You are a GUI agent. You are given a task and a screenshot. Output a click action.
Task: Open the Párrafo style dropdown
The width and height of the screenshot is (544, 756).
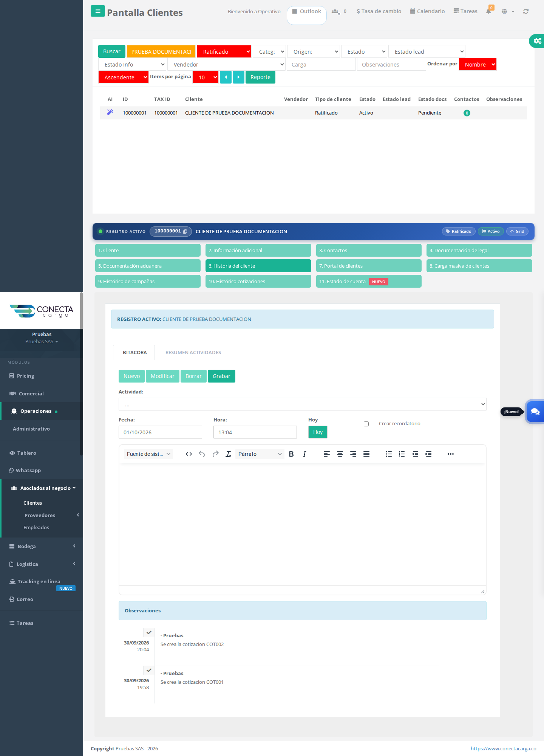tap(260, 454)
